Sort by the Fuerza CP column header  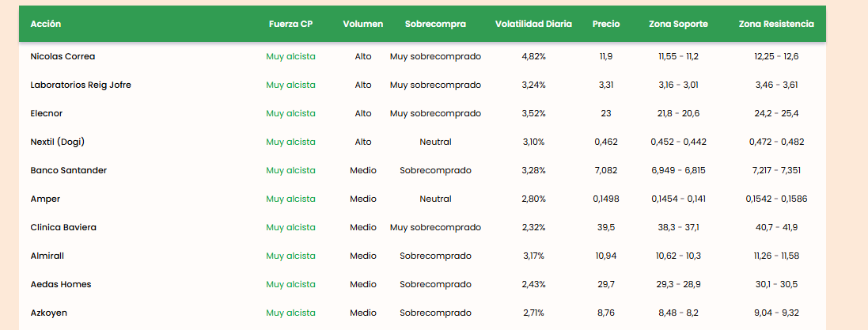pos(290,24)
